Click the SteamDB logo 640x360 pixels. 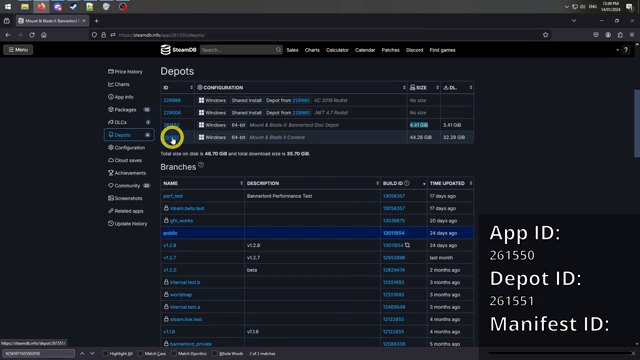[x=178, y=50]
